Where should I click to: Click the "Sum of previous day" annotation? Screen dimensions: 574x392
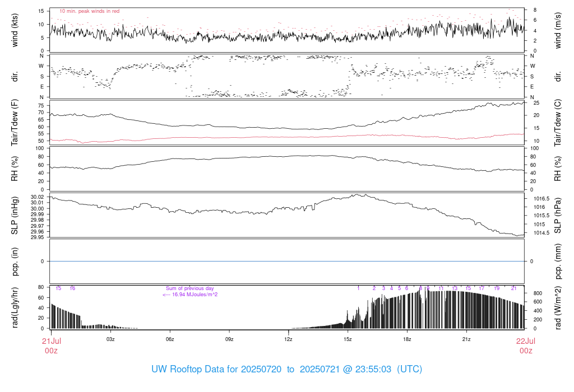click(x=190, y=288)
